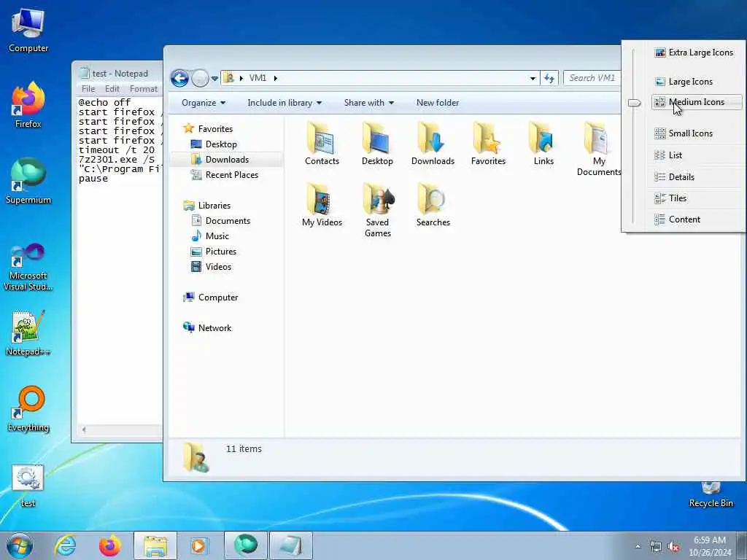Open Notepad File menu

(88, 89)
